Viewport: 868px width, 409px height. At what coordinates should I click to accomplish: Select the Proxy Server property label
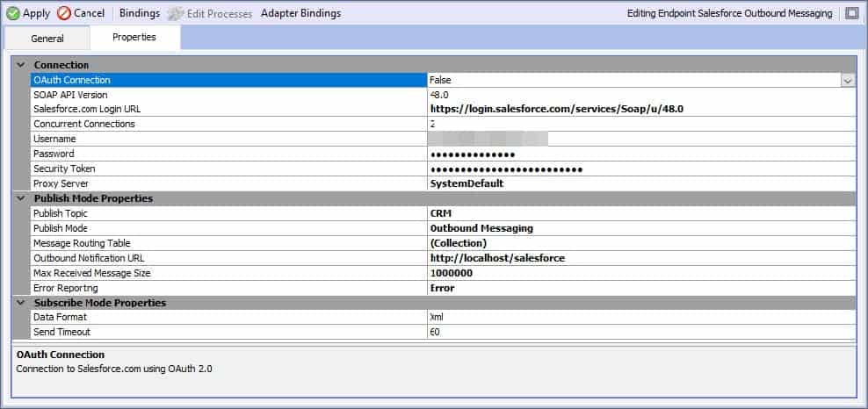(61, 183)
